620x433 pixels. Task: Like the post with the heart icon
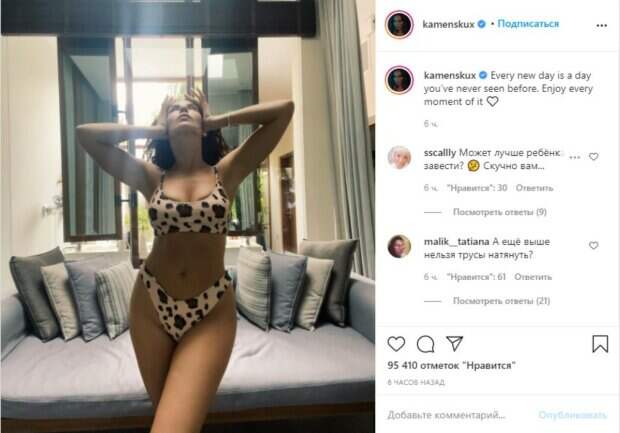coord(396,344)
